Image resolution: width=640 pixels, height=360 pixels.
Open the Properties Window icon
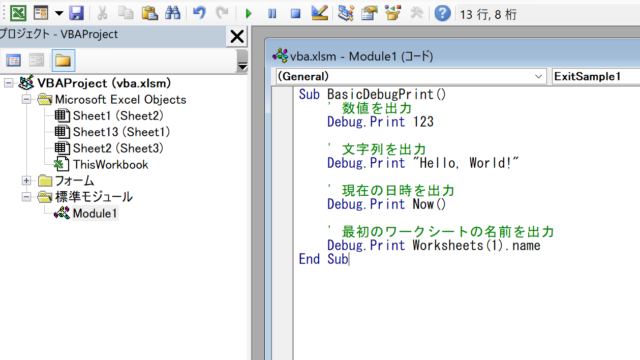point(369,13)
